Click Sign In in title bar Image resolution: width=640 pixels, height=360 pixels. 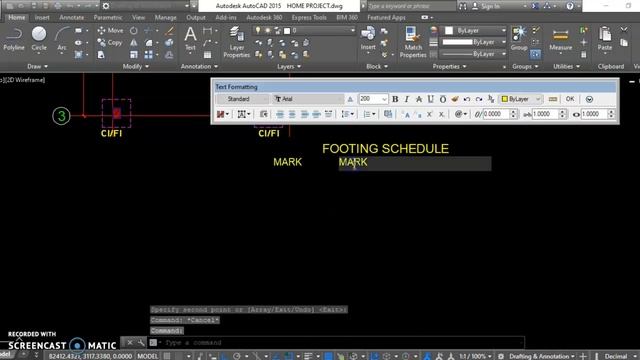(x=486, y=6)
